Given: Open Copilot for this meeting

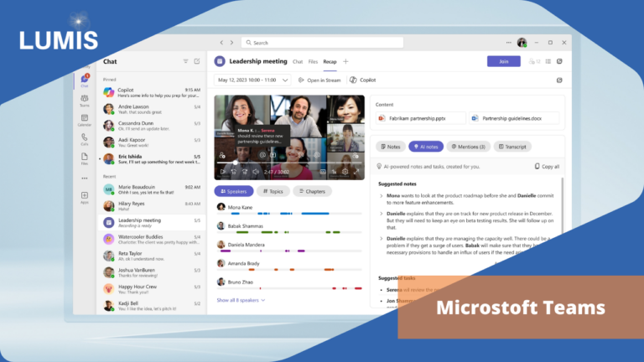Looking at the screenshot, I should (363, 80).
